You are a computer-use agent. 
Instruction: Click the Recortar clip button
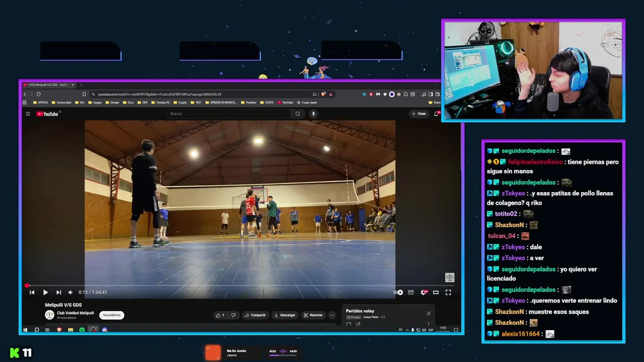click(313, 315)
